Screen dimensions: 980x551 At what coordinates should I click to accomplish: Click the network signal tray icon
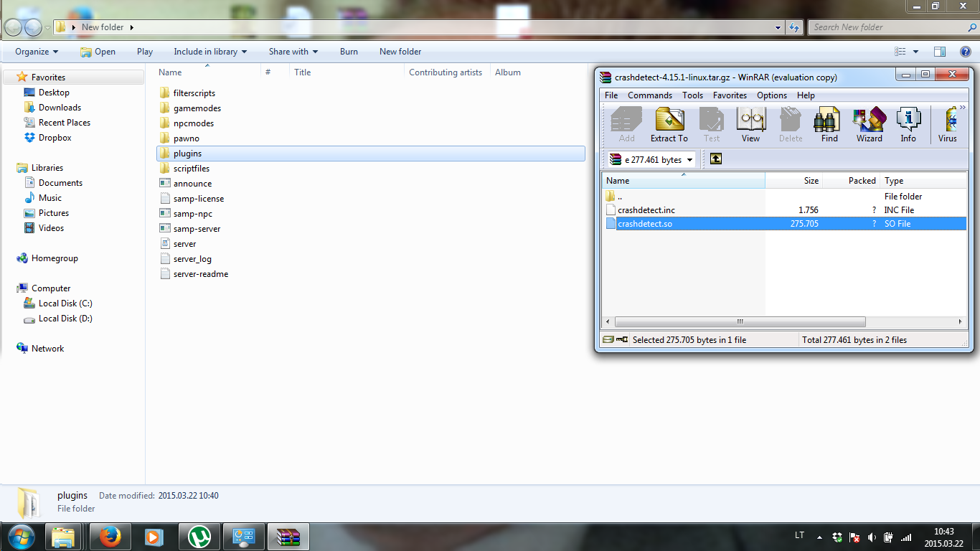coord(906,537)
